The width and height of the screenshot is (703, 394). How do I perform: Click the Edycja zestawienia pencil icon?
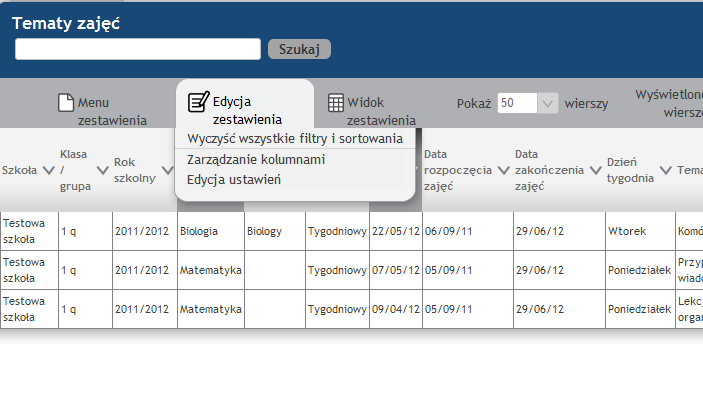click(x=198, y=101)
